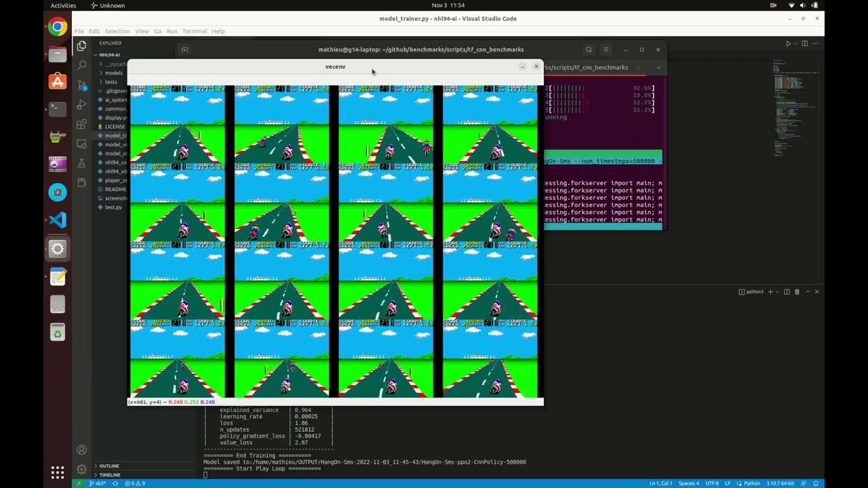Screen dimensions: 868x488
Task: Open the File menu
Action: 79,31
